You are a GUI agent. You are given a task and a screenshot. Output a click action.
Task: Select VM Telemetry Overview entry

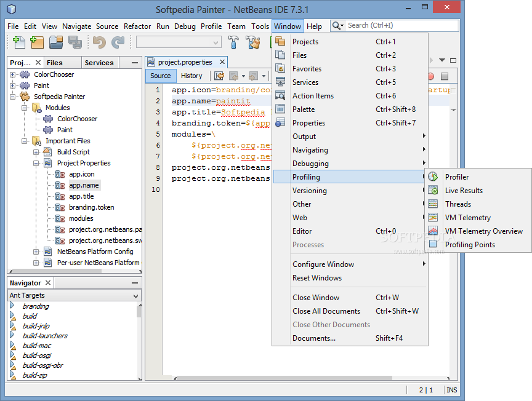coord(478,231)
